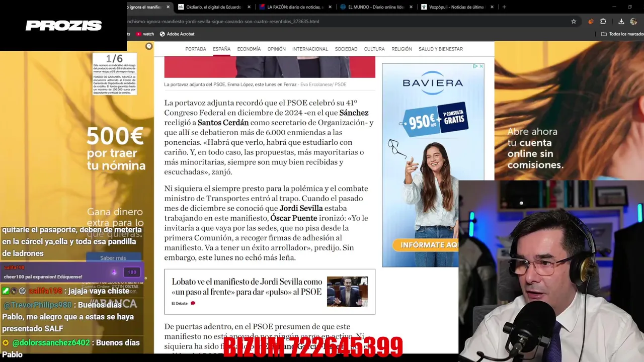Open a new browser tab with plus
This screenshot has width=644, height=362.
pyautogui.click(x=504, y=7)
